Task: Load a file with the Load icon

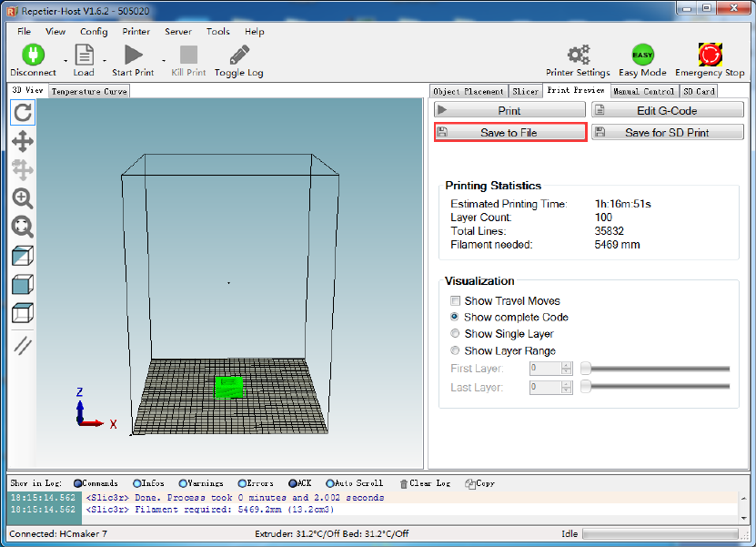Action: (84, 55)
